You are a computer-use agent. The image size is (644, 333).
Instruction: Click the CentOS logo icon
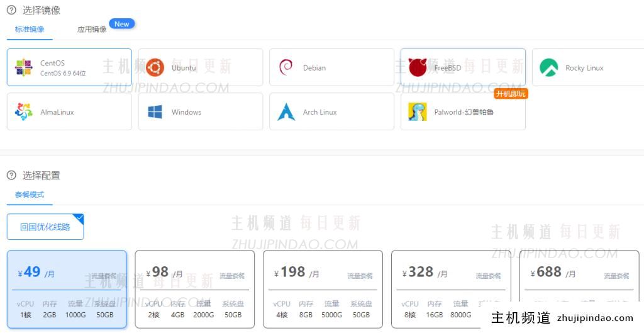(x=23, y=67)
